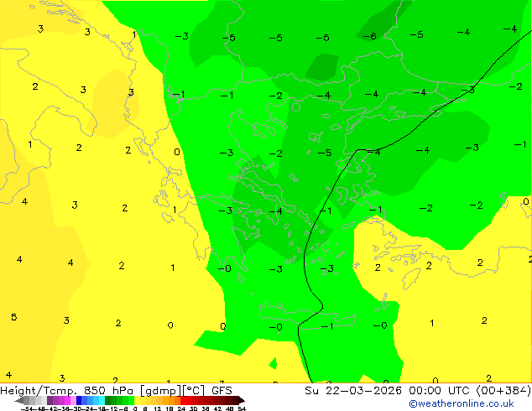The height and width of the screenshot is (411, 532).
Task: Click the "[°C]" unit label
Action: tap(194, 391)
